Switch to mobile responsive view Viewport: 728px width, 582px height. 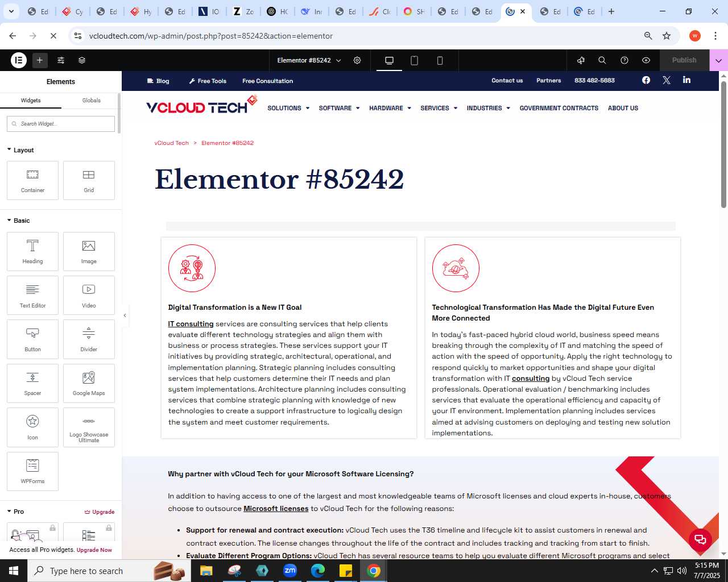pyautogui.click(x=440, y=60)
